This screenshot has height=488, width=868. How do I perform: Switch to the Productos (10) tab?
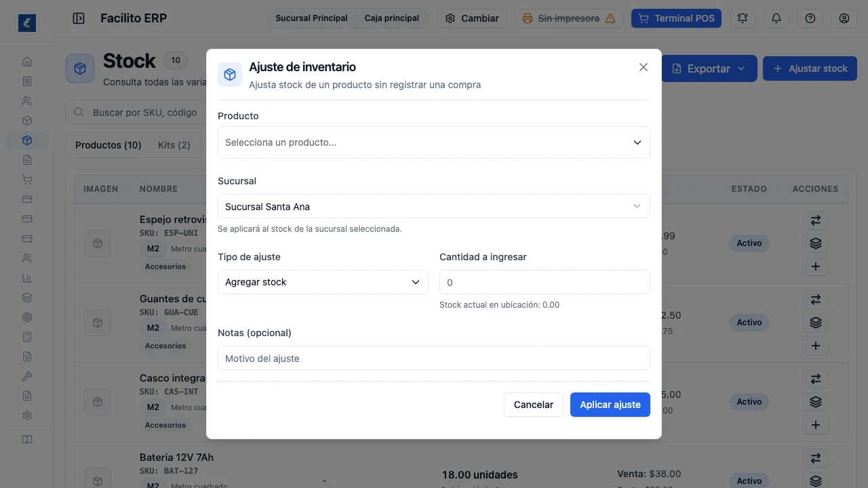[x=108, y=145]
